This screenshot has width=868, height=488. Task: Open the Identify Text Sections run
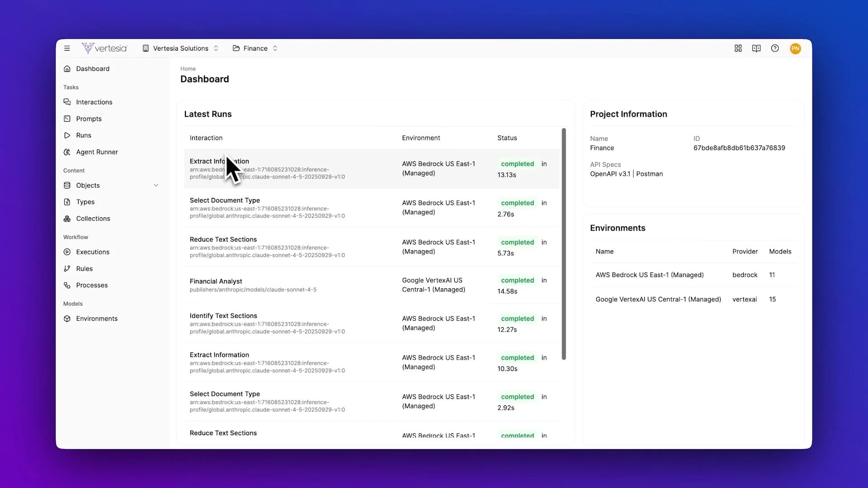coord(372,324)
